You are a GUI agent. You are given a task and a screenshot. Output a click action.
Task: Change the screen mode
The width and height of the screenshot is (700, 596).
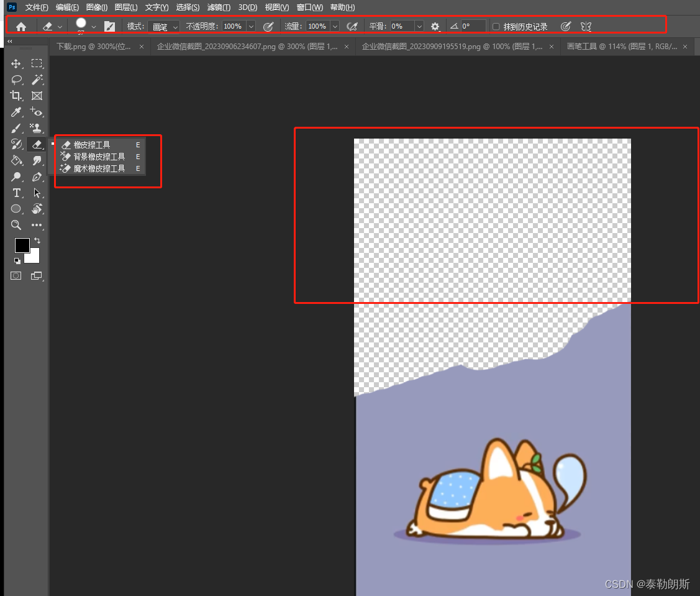[x=36, y=276]
